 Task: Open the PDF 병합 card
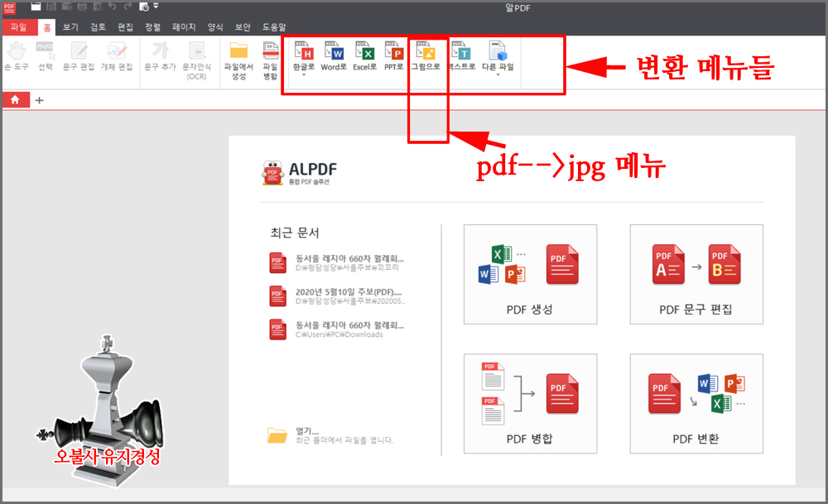pos(530,403)
